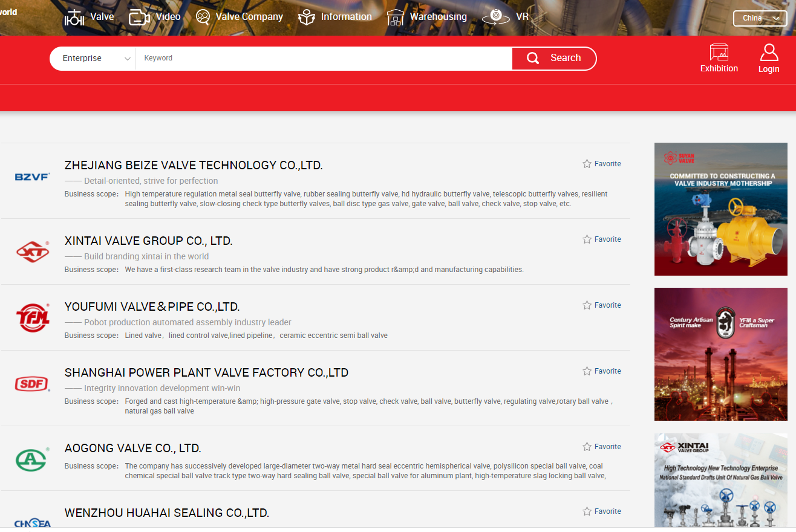This screenshot has height=532, width=796.
Task: Click 'Pobot production automated assembly' slogan text
Action: click(188, 322)
